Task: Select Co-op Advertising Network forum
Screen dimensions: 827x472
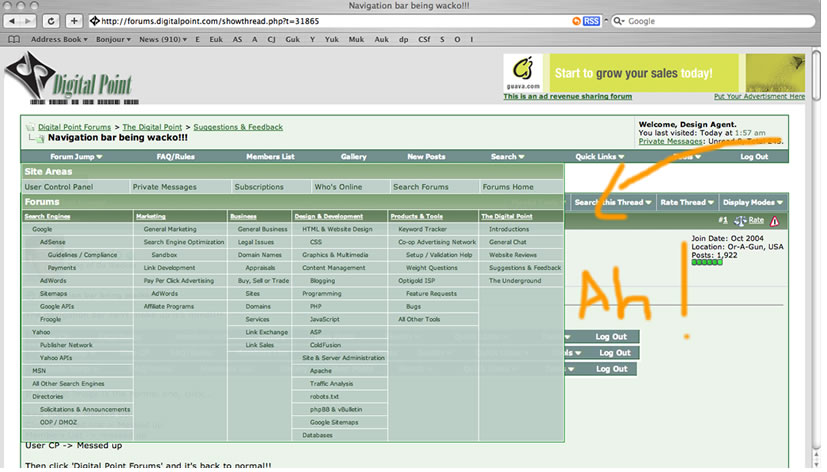Action: (437, 242)
